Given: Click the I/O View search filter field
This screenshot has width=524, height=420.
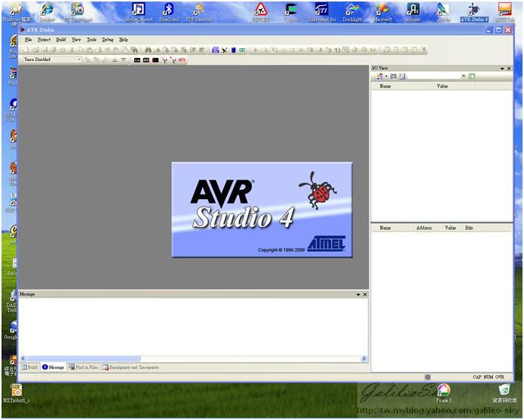Looking at the screenshot, I should [x=434, y=76].
